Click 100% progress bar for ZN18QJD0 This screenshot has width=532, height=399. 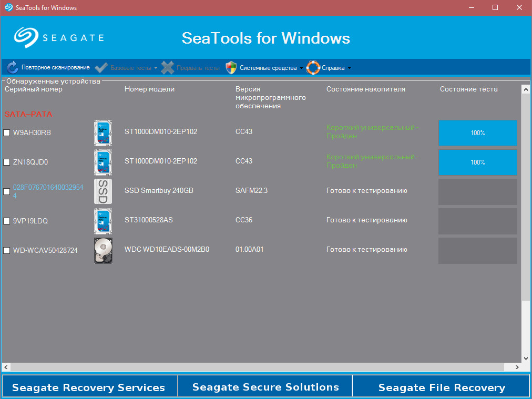[478, 162]
